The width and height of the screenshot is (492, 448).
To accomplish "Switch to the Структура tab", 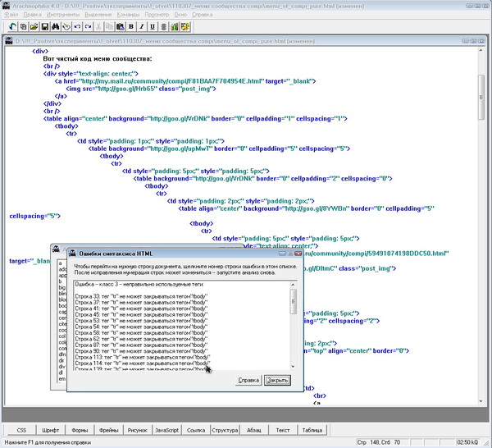I will pyautogui.click(x=225, y=430).
